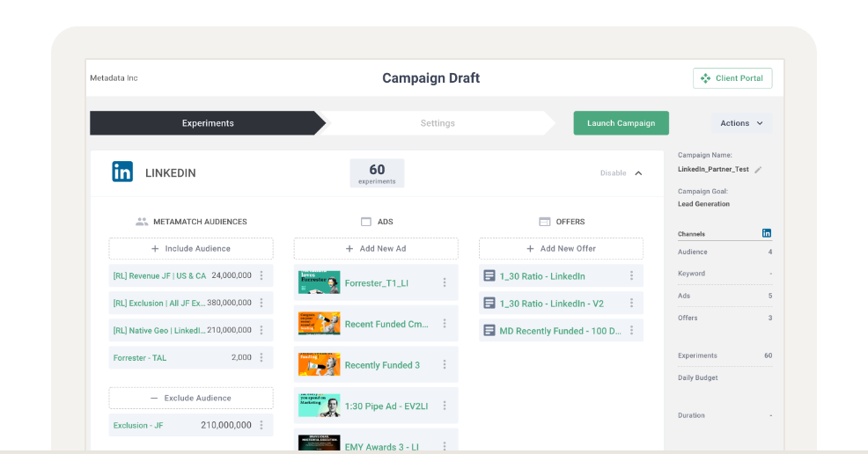The height and width of the screenshot is (454, 868).
Task: Click Add New Ad button
Action: point(376,249)
